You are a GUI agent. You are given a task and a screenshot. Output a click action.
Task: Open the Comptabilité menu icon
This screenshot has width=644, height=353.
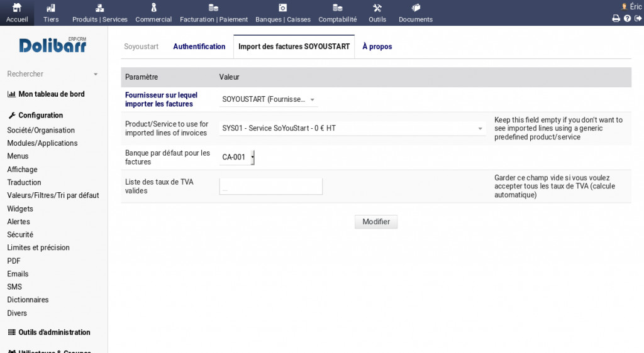pyautogui.click(x=337, y=8)
